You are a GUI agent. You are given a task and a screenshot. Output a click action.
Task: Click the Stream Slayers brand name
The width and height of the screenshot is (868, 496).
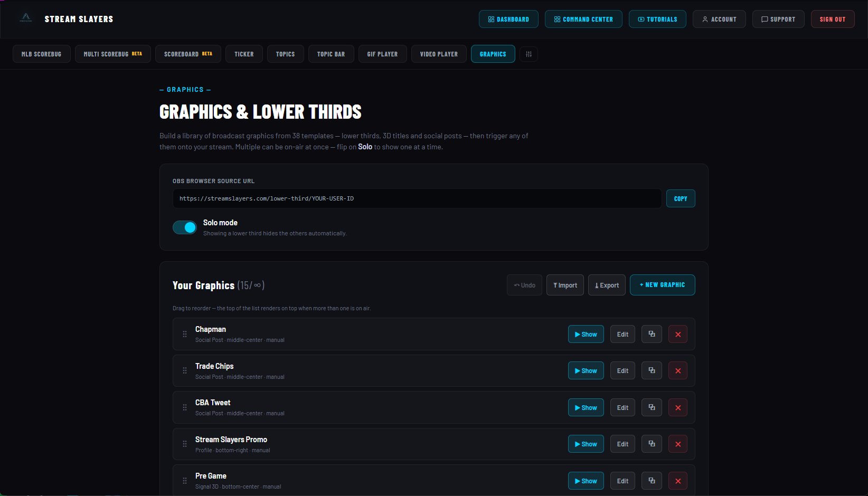(x=79, y=19)
